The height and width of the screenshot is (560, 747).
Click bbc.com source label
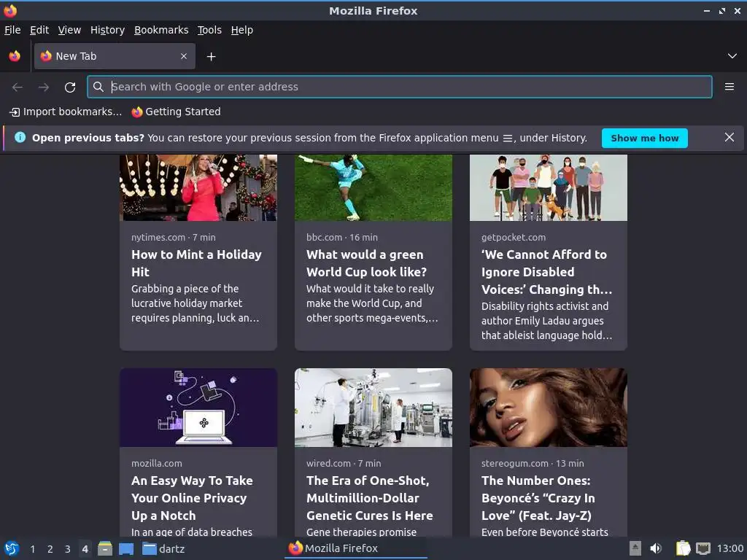click(324, 237)
